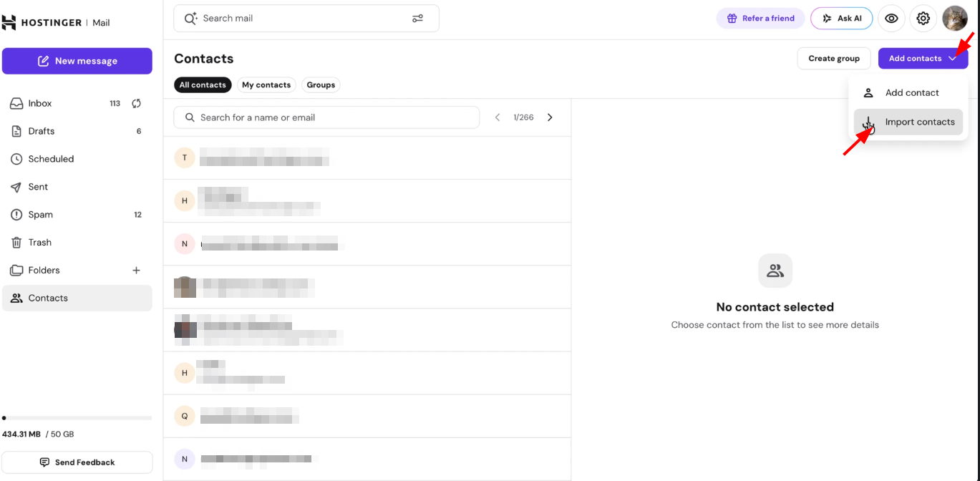The width and height of the screenshot is (980, 481).
Task: Refresh inbox with the sync icon
Action: (136, 104)
